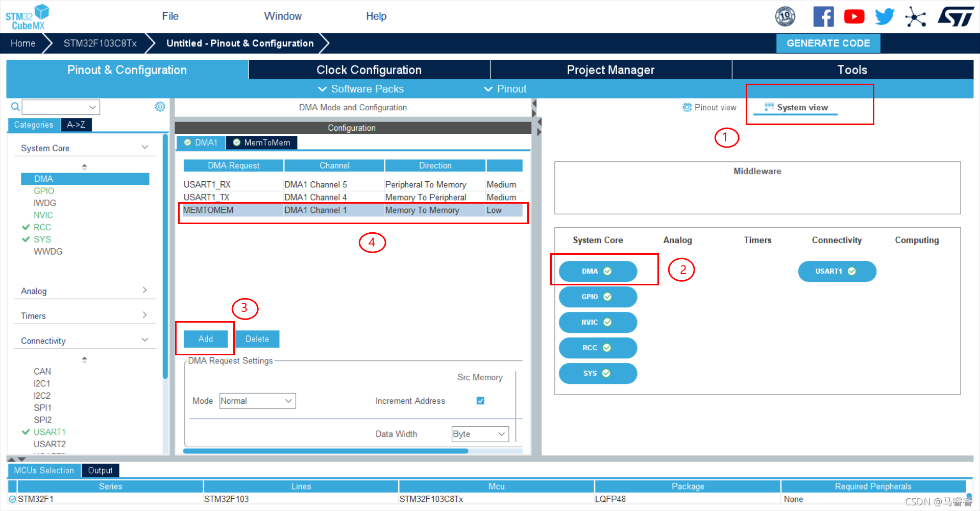
Task: Select IWDG in System Core list
Action: (x=45, y=203)
